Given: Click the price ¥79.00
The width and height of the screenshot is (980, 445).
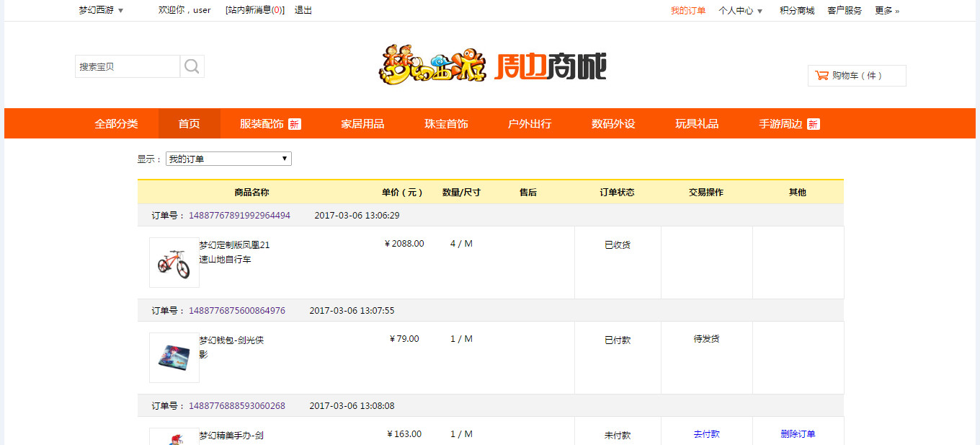Looking at the screenshot, I should (404, 339).
